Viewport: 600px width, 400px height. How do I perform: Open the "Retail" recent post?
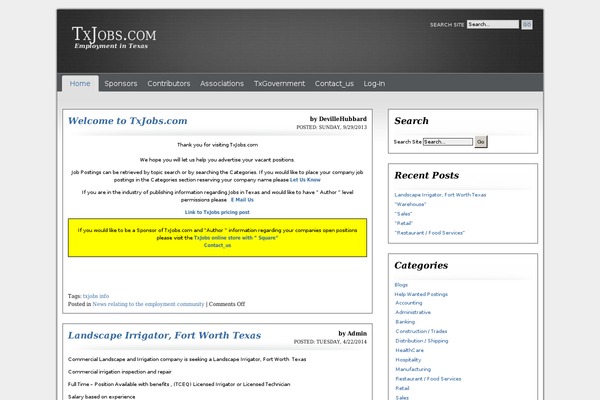pos(404,224)
